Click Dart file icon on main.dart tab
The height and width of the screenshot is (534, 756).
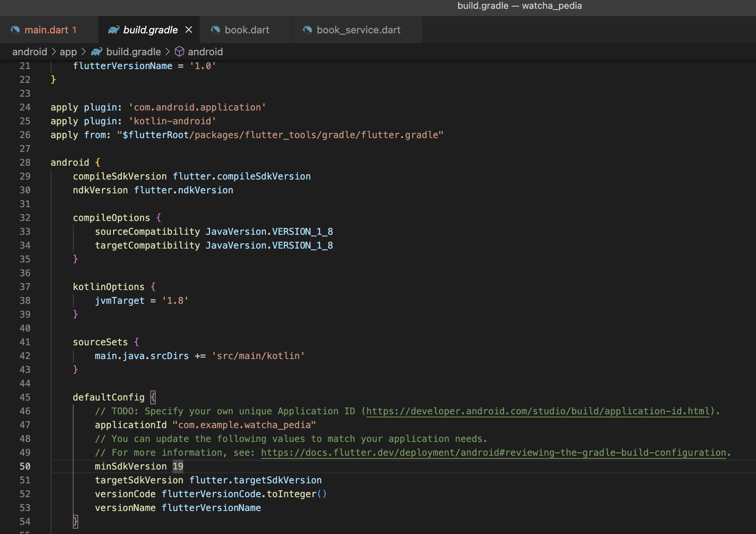click(16, 30)
